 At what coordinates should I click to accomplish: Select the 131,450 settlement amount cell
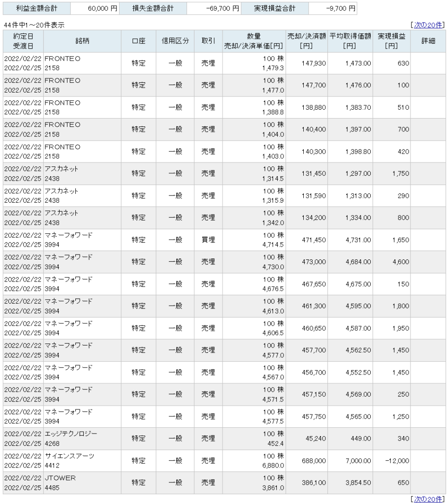click(x=307, y=174)
